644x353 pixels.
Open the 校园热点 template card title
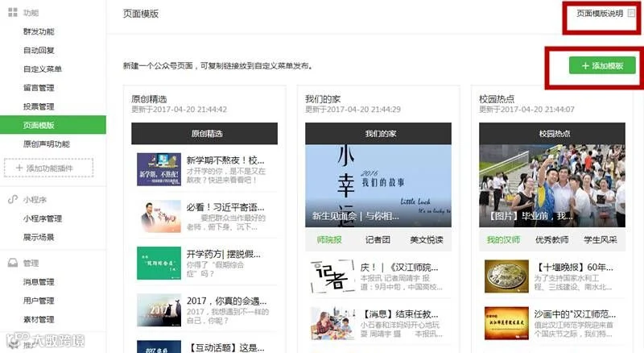tap(497, 99)
